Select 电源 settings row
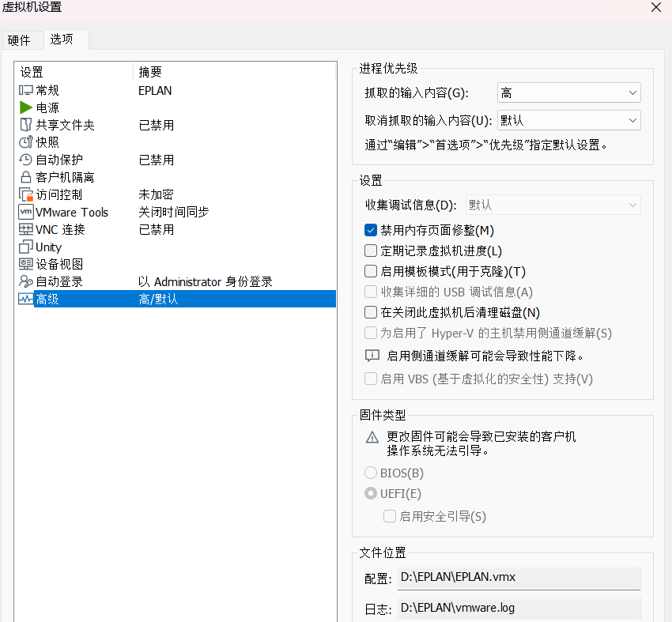 click(x=176, y=107)
